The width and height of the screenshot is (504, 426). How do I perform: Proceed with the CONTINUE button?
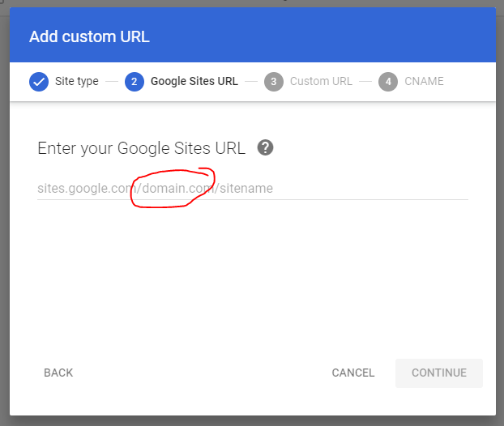pyautogui.click(x=439, y=373)
